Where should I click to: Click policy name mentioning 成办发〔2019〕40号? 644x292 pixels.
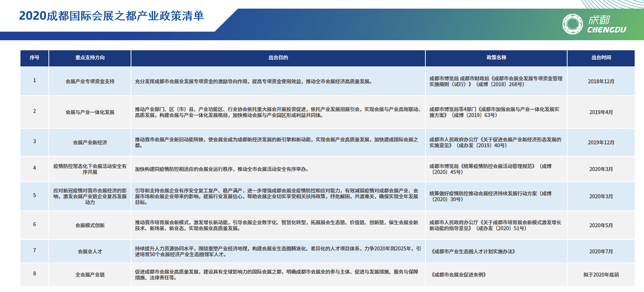[495, 142]
